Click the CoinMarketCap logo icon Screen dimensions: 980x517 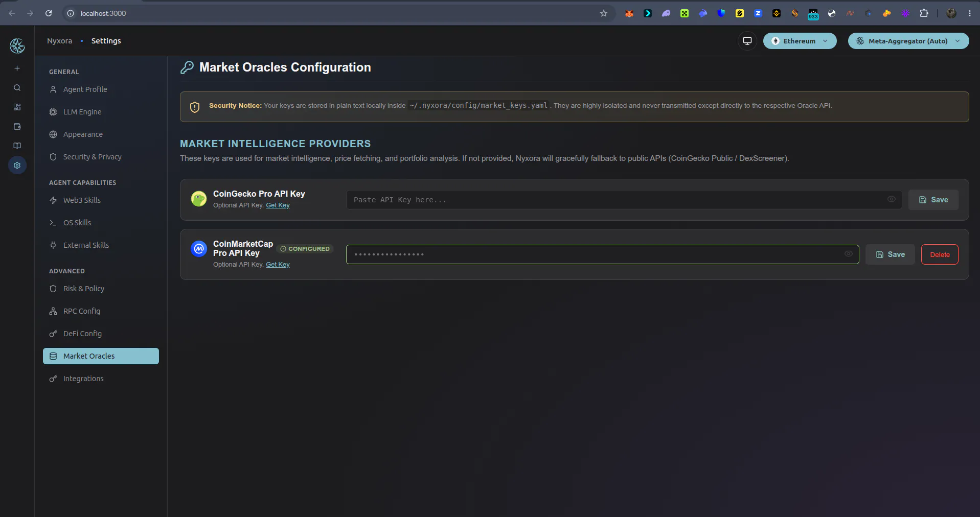pos(199,249)
